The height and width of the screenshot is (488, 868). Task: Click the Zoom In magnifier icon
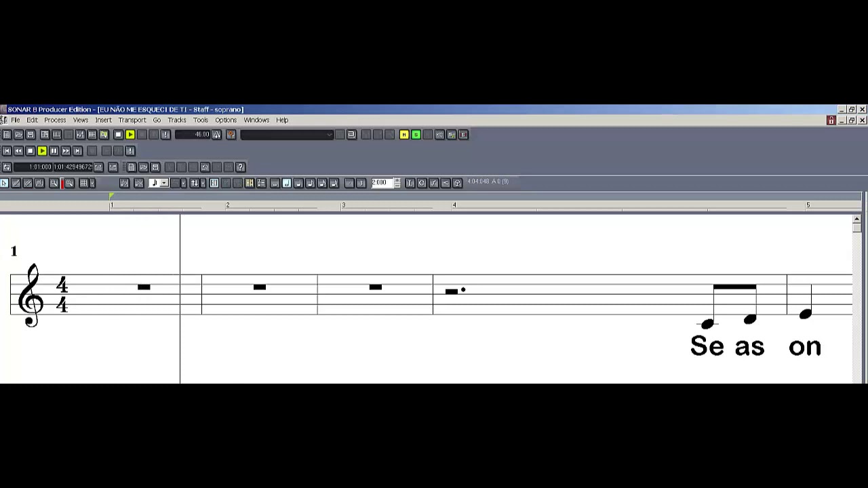coord(69,183)
